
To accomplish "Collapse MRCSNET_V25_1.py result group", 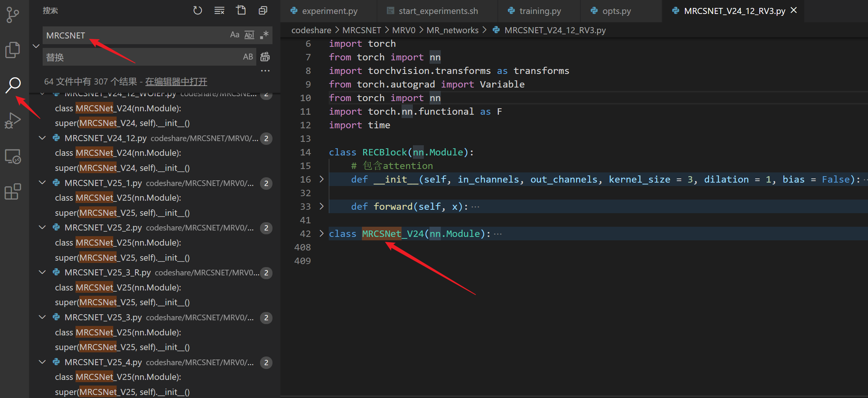I will click(x=42, y=183).
